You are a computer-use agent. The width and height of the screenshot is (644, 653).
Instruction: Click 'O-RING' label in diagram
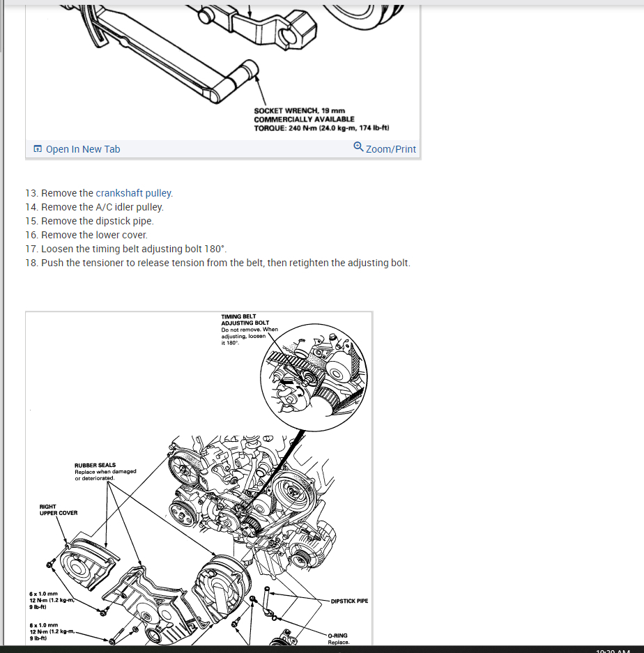click(337, 636)
